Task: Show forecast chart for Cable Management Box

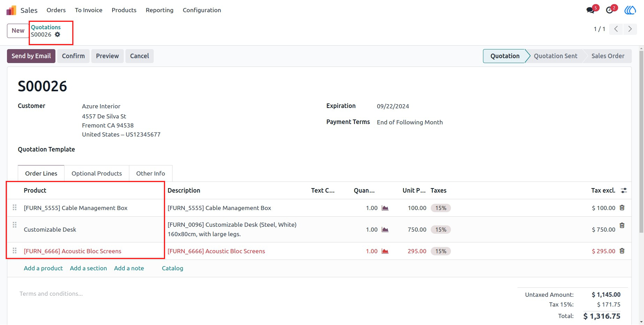Action: pyautogui.click(x=385, y=208)
